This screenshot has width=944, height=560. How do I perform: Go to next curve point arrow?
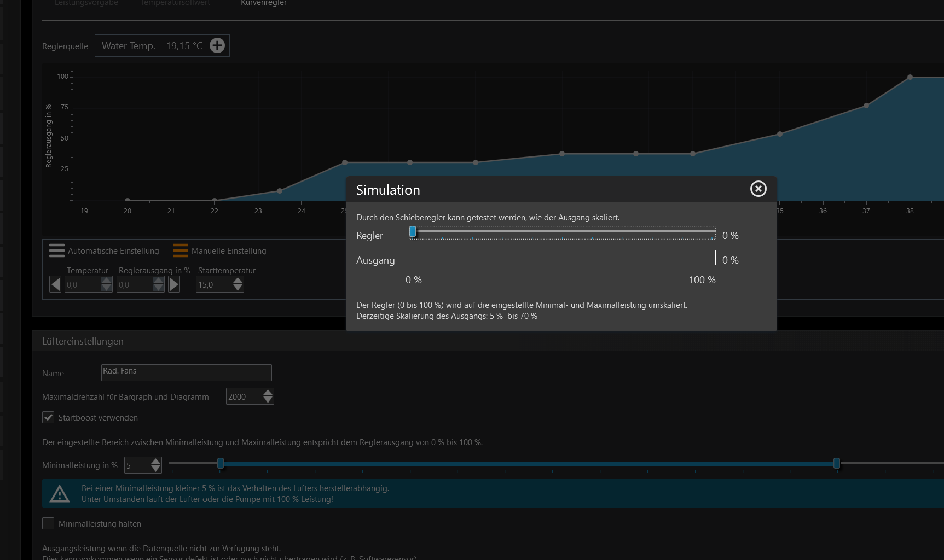point(174,284)
